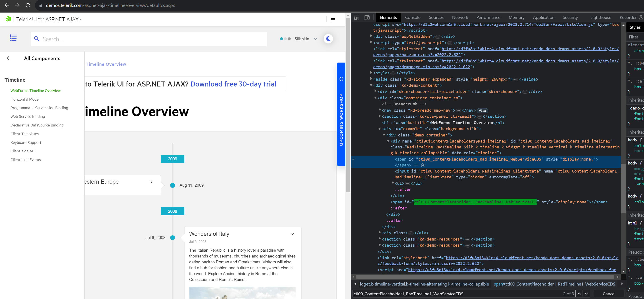The image size is (644, 299).
Task: Activate the DevTools inspect element picker icon
Action: click(357, 18)
